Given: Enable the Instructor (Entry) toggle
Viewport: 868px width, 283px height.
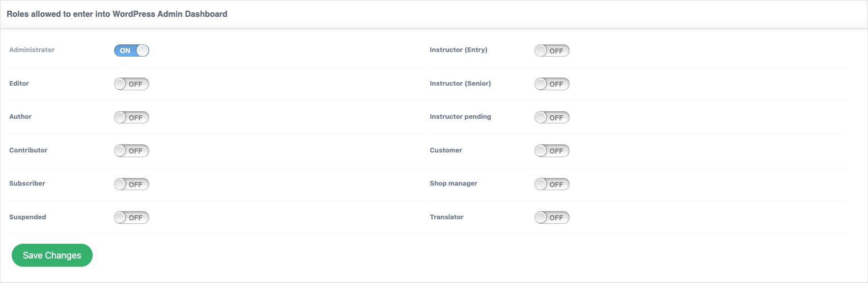Looking at the screenshot, I should pyautogui.click(x=552, y=50).
